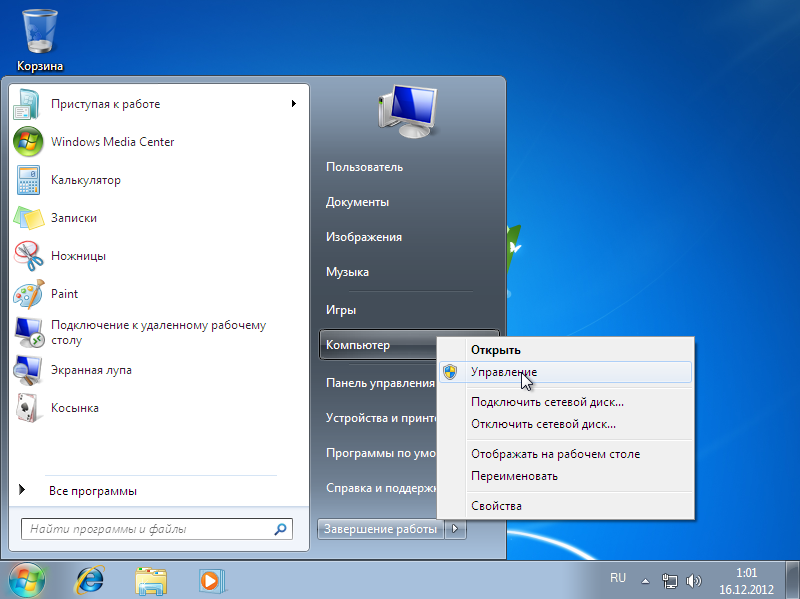Screen dimensions: 800x599
Task: Click the Paint program label
Action: click(64, 294)
